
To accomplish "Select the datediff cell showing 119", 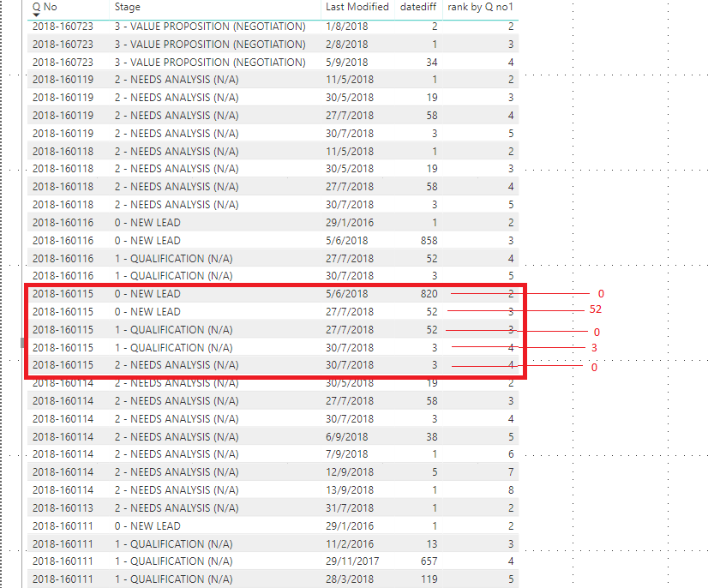I will tap(429, 579).
